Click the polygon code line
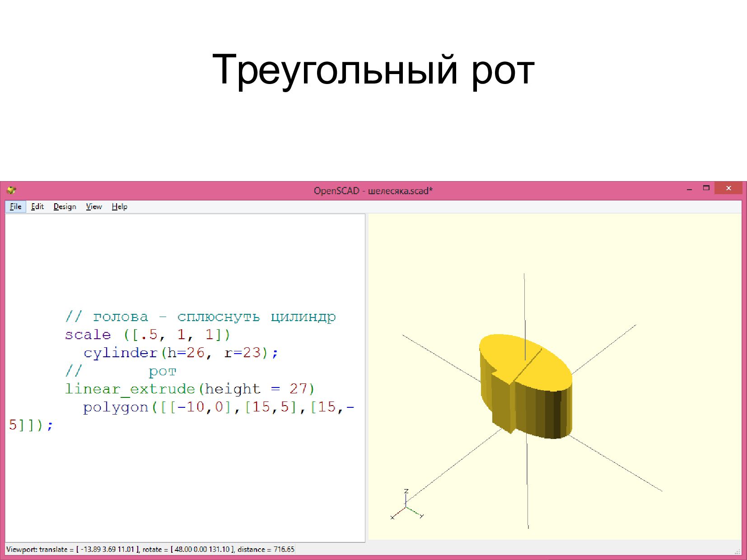747x560 pixels. (219, 407)
